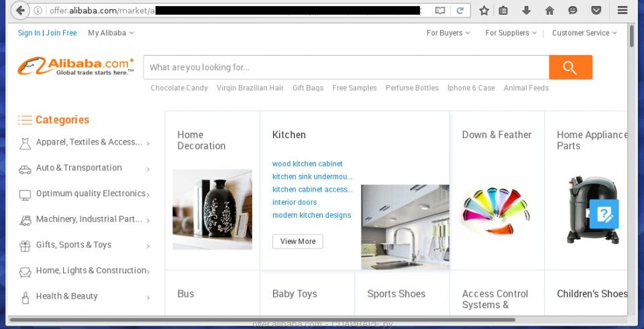Click the View More button

[x=298, y=241]
